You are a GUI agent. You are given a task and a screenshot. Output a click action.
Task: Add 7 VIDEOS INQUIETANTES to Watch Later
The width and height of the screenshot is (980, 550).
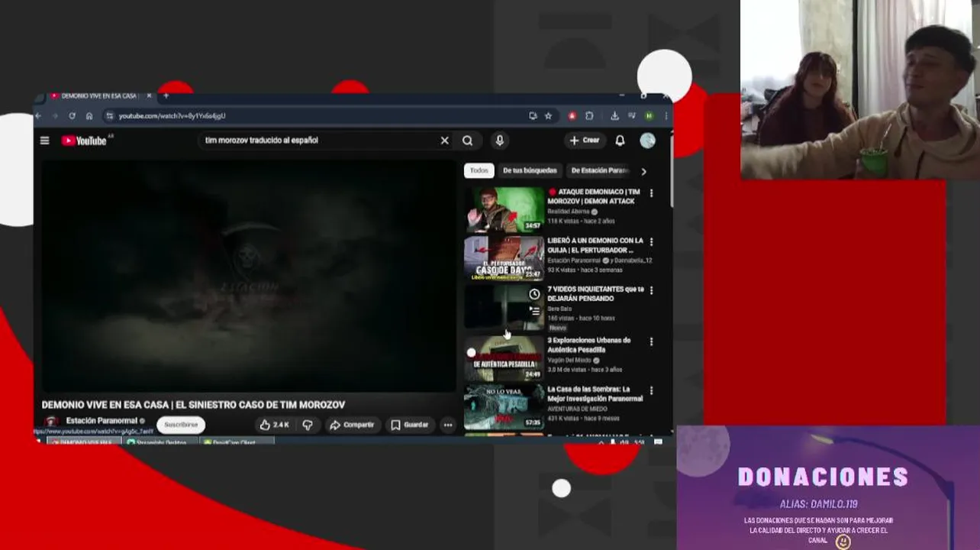click(534, 295)
